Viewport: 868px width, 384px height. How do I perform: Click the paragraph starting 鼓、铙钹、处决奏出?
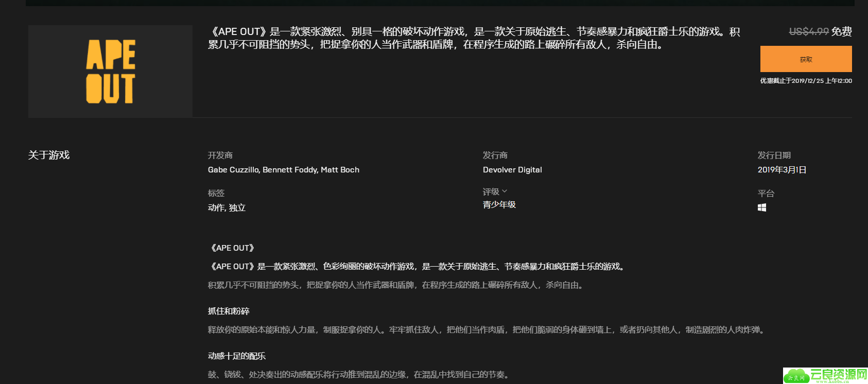360,375
